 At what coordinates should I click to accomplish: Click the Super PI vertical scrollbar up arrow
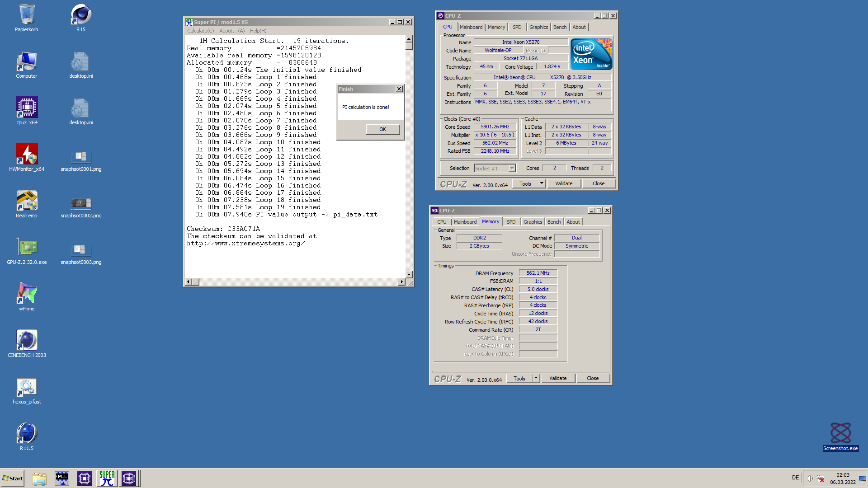(x=409, y=39)
